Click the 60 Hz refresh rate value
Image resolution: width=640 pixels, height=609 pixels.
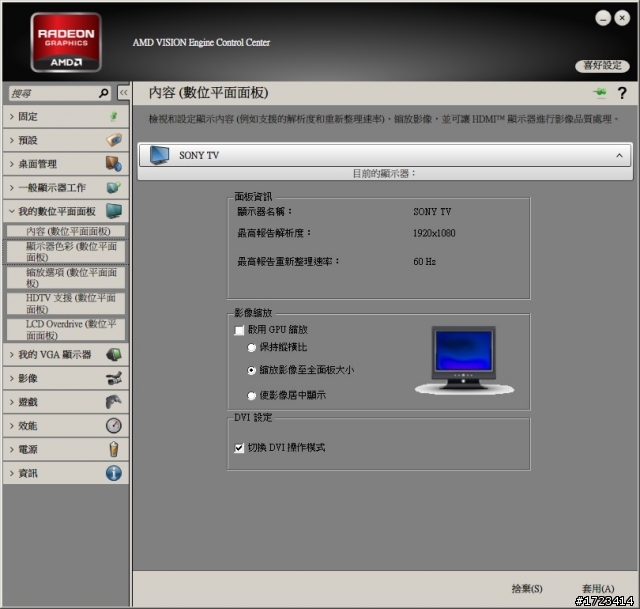(424, 262)
